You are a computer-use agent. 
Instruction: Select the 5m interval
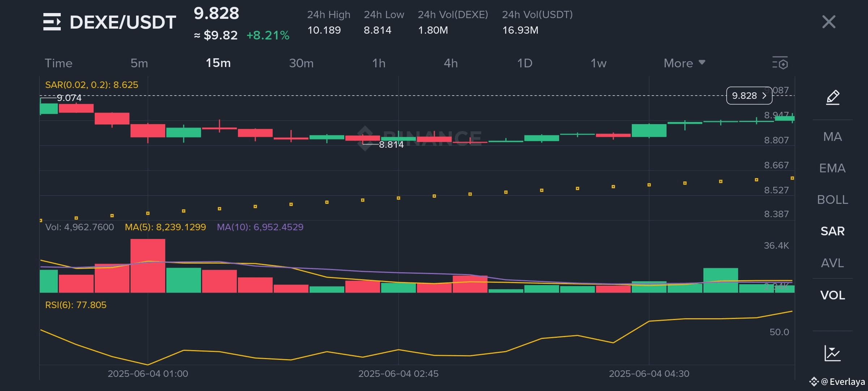pyautogui.click(x=139, y=63)
